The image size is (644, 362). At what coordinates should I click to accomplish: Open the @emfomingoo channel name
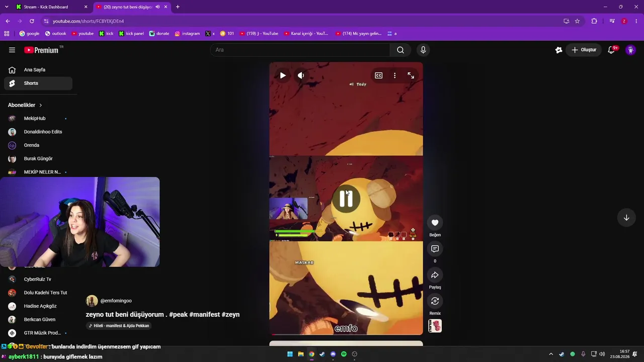click(x=116, y=301)
